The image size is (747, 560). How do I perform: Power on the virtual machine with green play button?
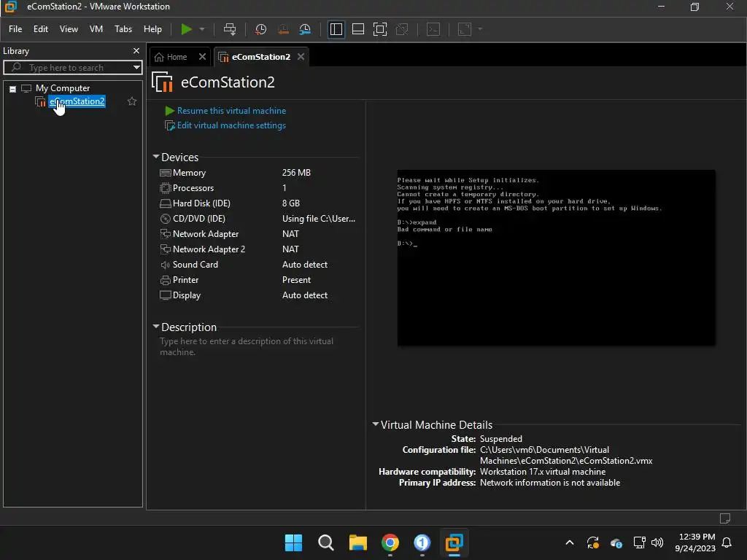point(186,29)
